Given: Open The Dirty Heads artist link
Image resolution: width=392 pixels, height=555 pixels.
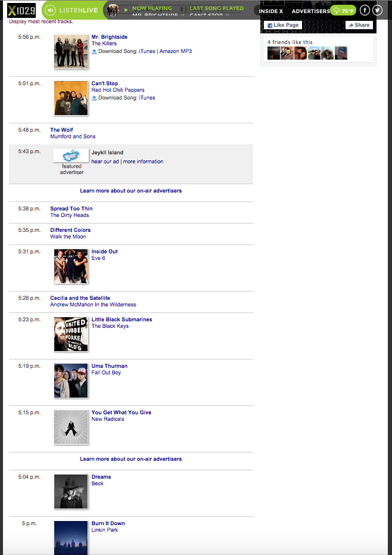Looking at the screenshot, I should tap(69, 215).
